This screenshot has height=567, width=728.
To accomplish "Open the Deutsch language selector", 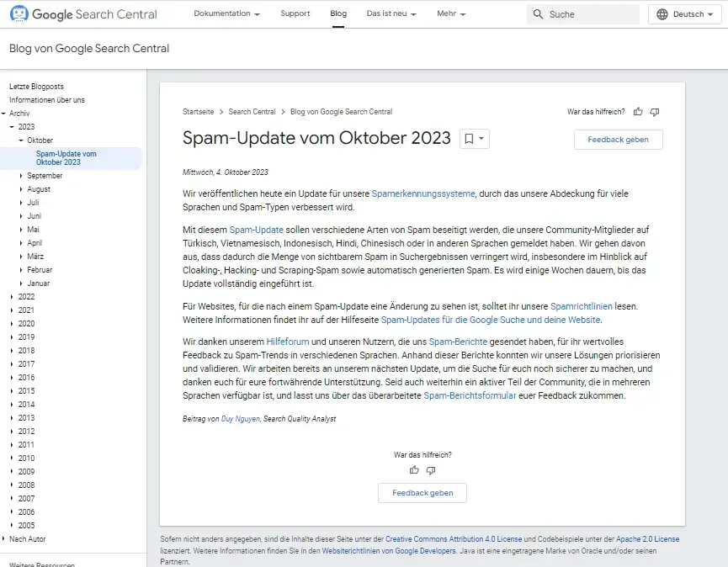I will [x=685, y=14].
